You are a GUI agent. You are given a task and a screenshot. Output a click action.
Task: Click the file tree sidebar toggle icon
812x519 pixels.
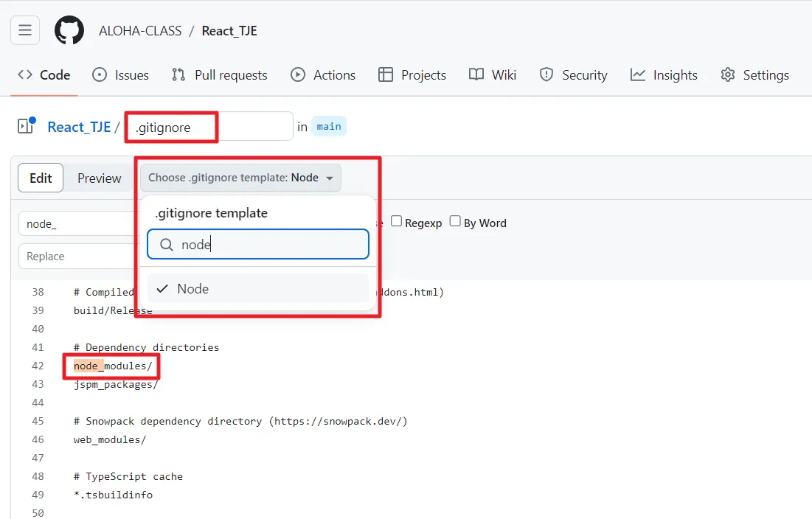[26, 126]
